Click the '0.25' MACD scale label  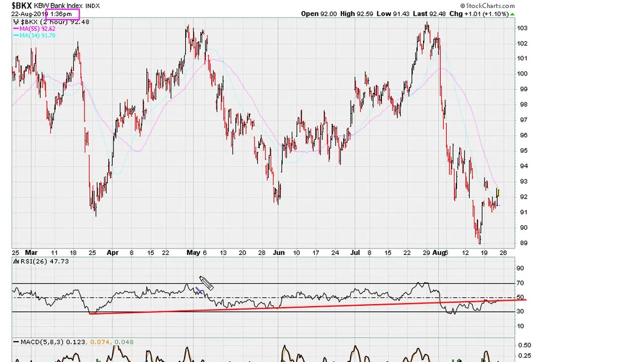[x=525, y=356]
